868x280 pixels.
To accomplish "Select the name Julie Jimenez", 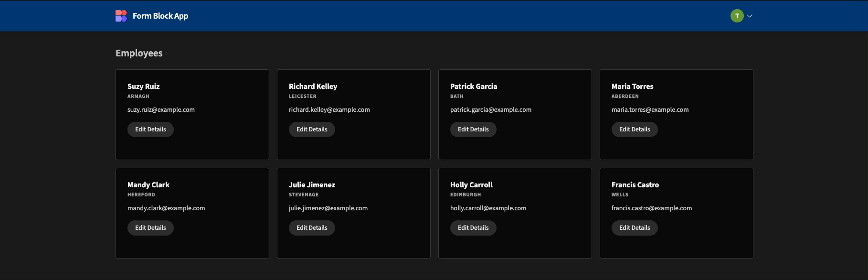I will pos(312,185).
